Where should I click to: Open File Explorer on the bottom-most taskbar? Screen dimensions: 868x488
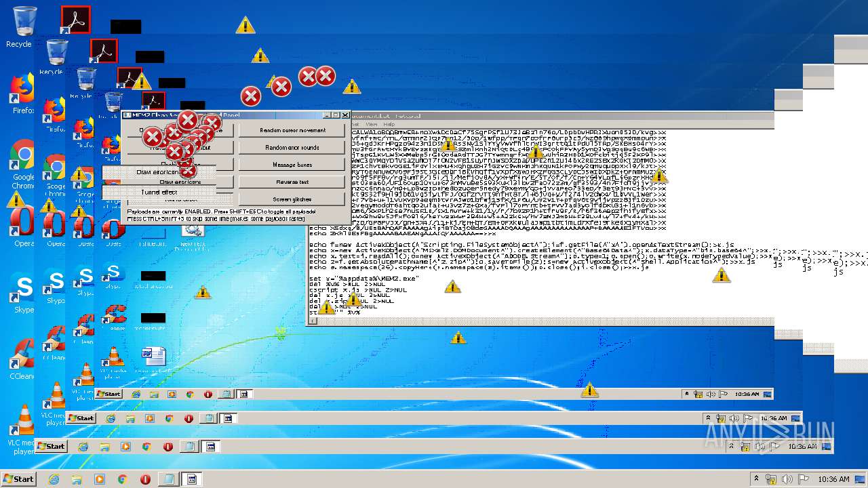click(77, 479)
